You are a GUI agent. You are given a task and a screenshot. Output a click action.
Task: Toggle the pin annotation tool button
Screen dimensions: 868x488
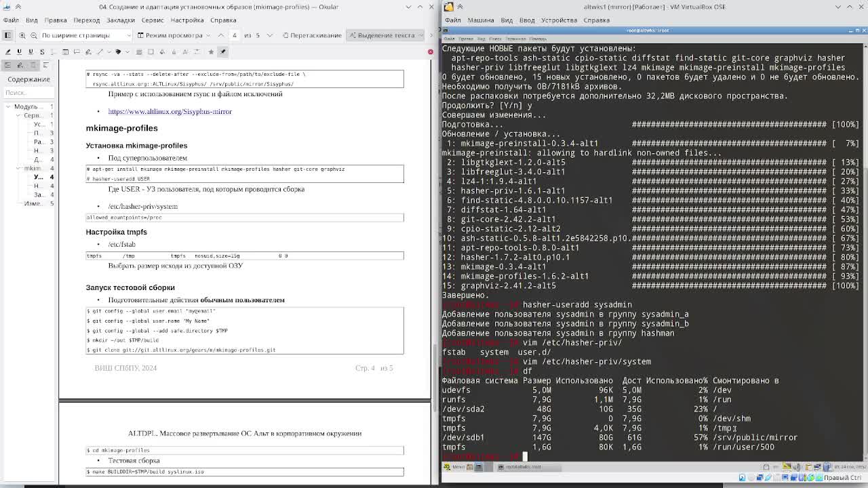point(222,52)
